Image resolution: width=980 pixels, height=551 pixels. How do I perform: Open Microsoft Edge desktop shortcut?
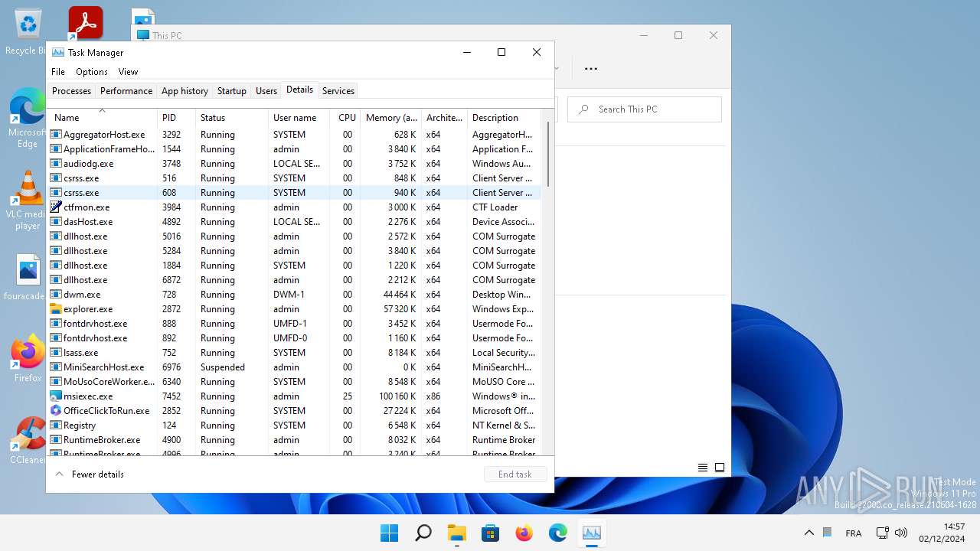(28, 118)
